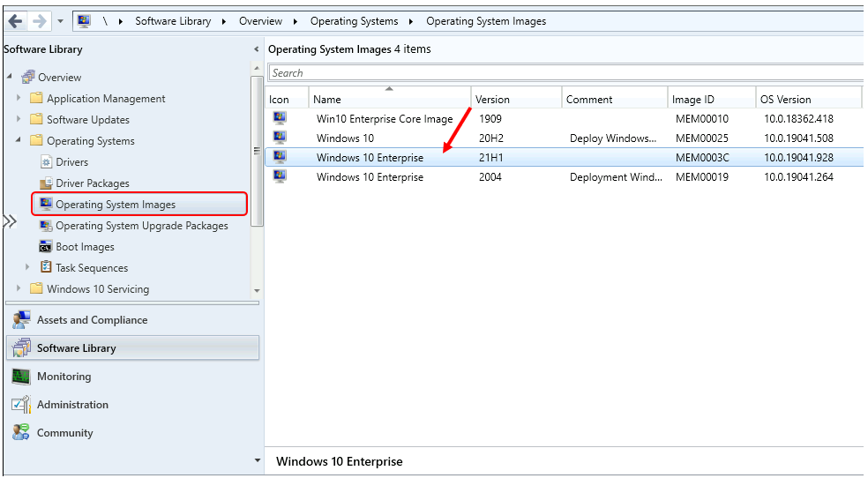Viewport: 868px width, 478px height.
Task: Expand the Windows 10 Servicing folder
Action: point(19,288)
